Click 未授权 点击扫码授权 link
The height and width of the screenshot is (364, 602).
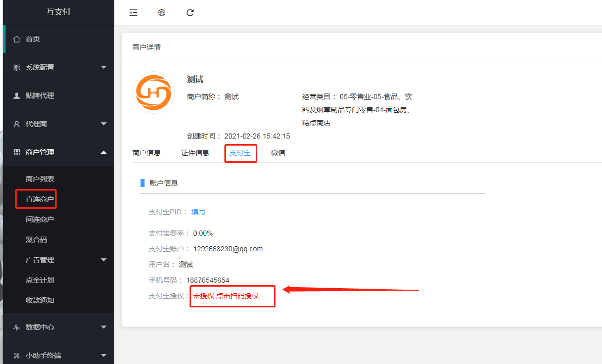pos(226,296)
